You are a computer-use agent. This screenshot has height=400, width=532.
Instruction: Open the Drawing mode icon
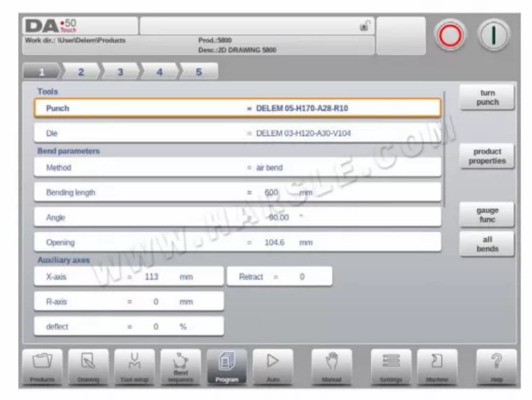click(88, 367)
